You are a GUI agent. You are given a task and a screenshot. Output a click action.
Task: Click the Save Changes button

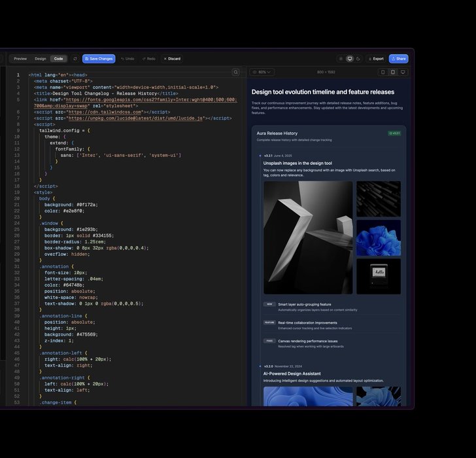(99, 59)
